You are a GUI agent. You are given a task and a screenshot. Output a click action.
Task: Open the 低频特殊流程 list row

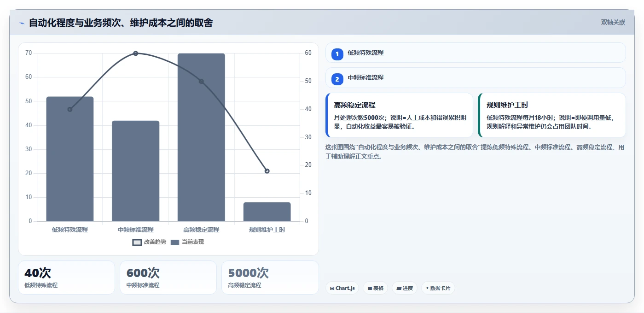(476, 53)
